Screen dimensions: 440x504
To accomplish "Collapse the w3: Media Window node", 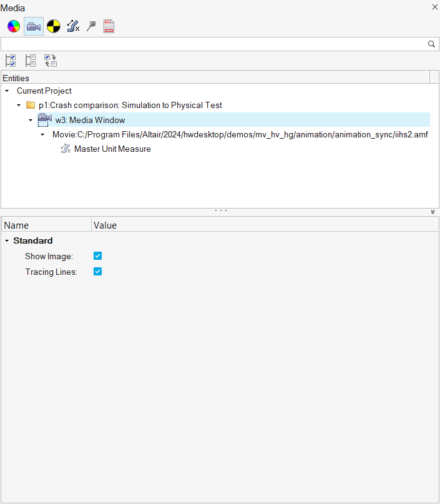I will (x=31, y=120).
